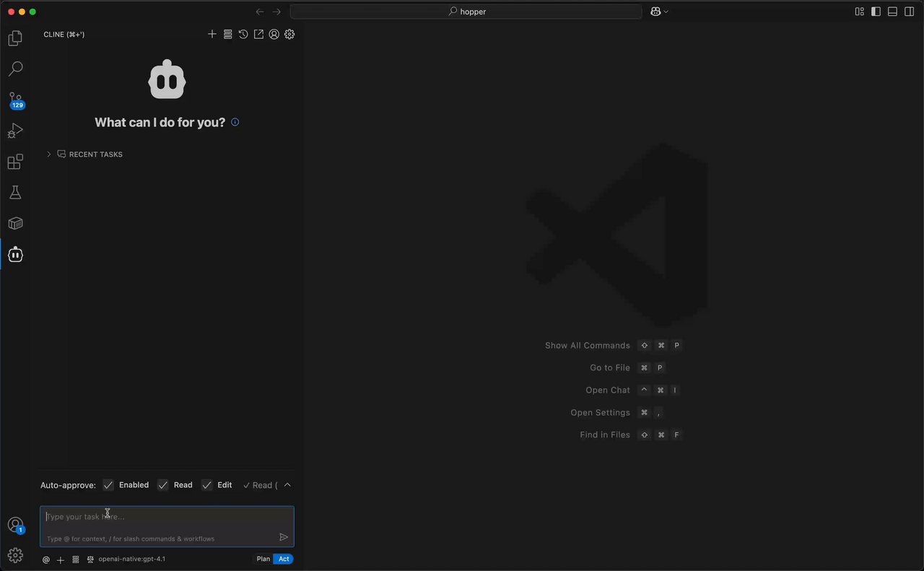This screenshot has width=924, height=571.
Task: Toggle bottom panel visibility
Action: tap(892, 12)
